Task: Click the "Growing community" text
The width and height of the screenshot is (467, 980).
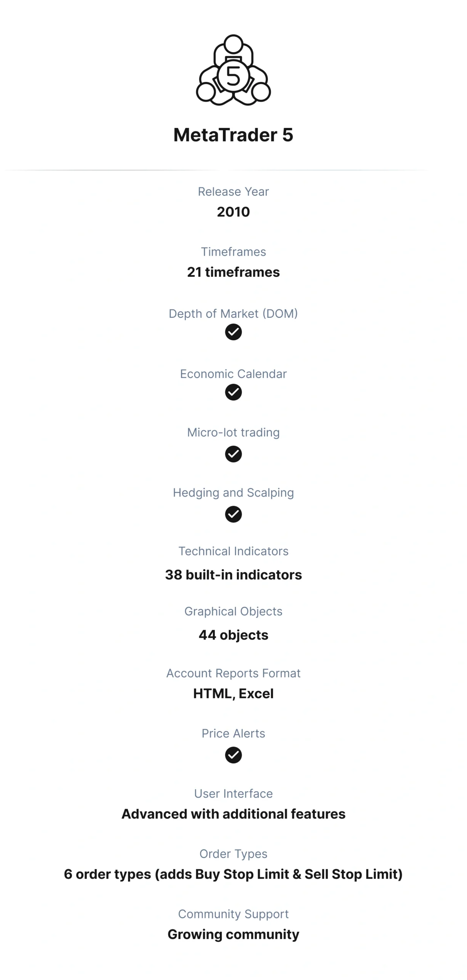Action: tap(233, 934)
